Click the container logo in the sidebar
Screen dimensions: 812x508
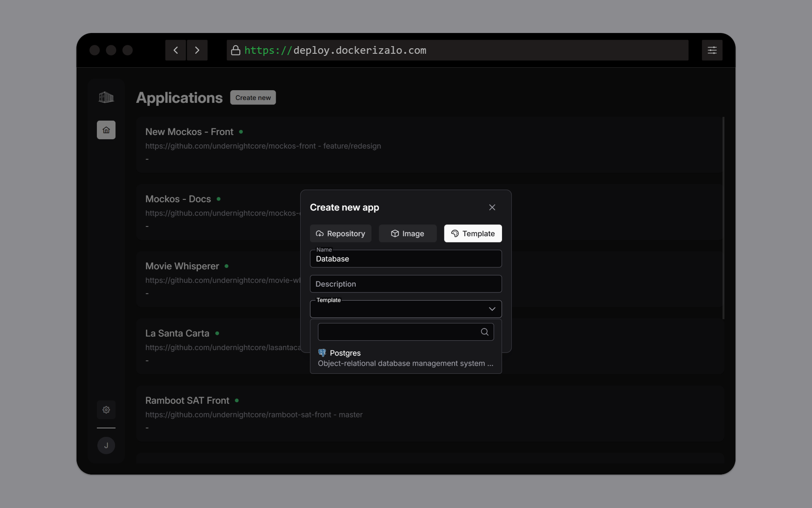point(106,97)
